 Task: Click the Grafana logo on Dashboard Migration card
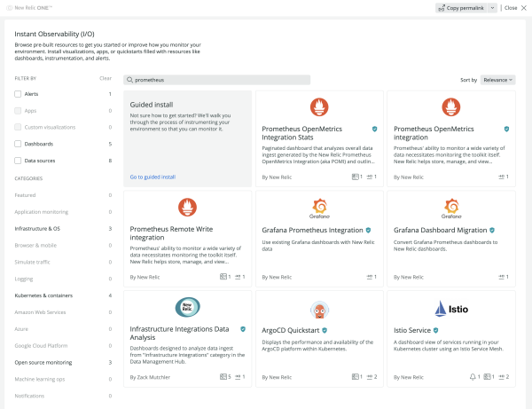(451, 208)
